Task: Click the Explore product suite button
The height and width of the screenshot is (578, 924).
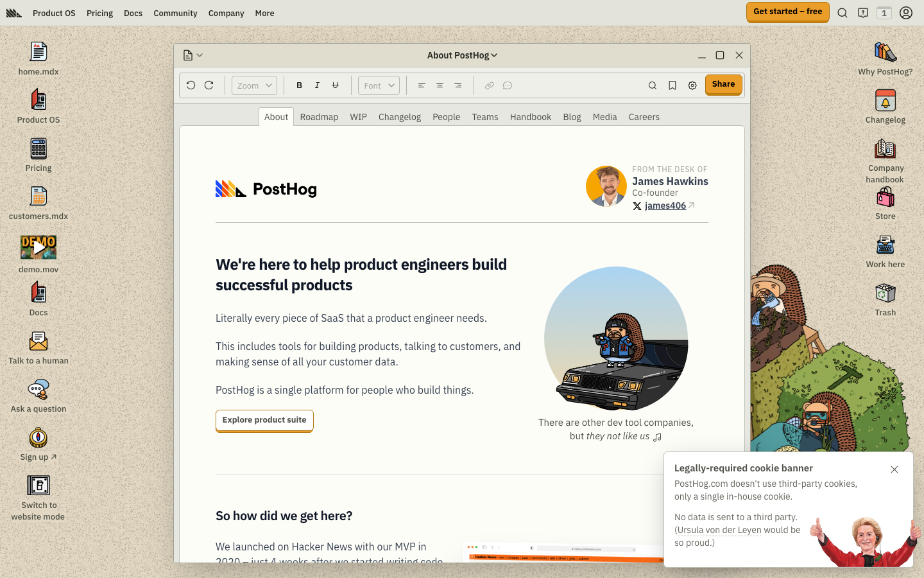Action: tap(264, 421)
